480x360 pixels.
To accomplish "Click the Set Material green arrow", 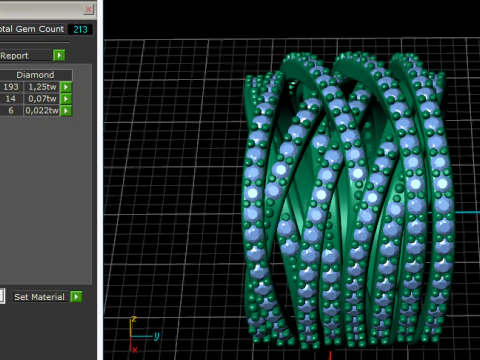I will pos(76,297).
